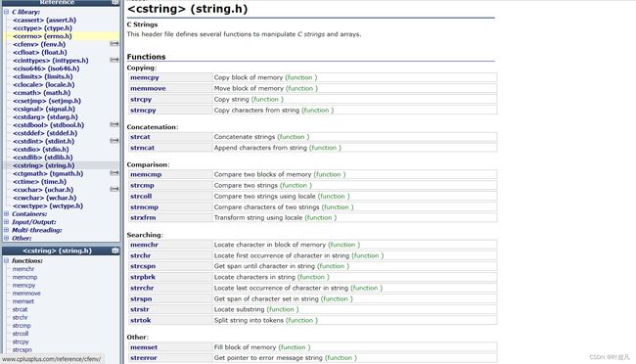Open the memcpy function link

pos(145,77)
